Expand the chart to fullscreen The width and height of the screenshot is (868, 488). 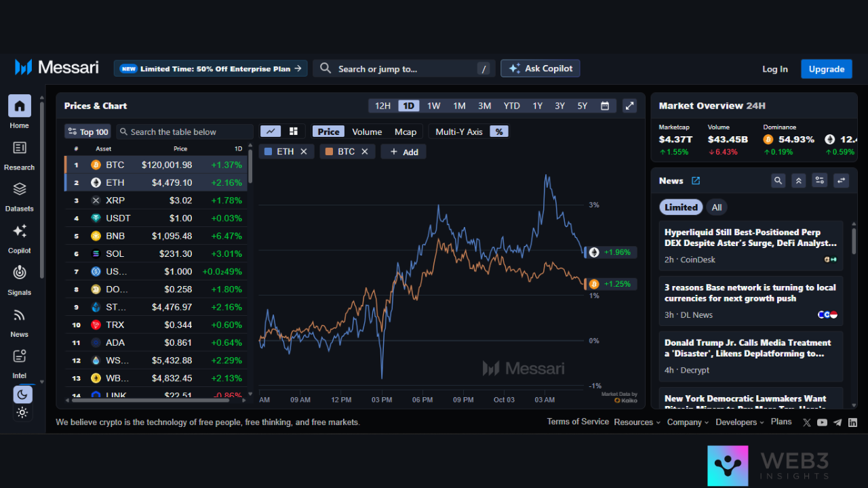pyautogui.click(x=630, y=106)
